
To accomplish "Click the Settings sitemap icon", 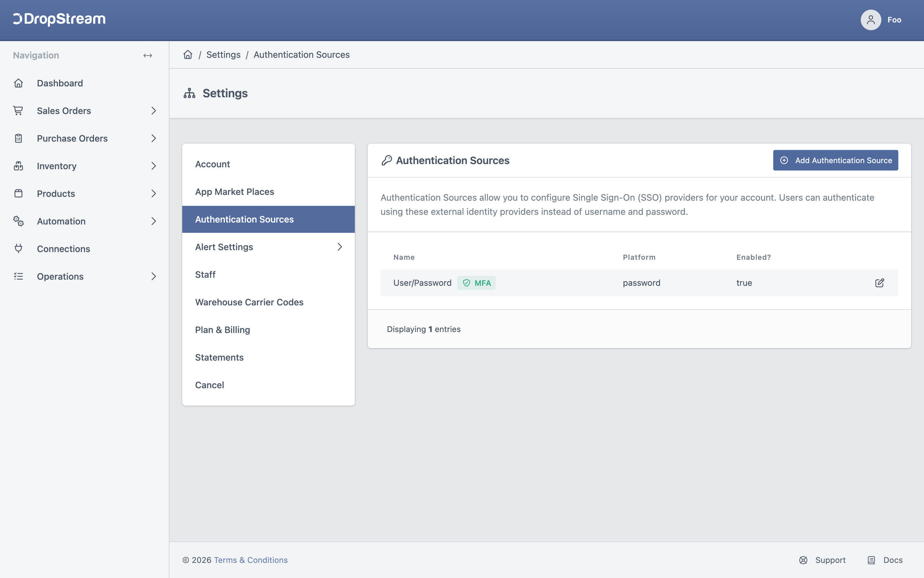I will 189,93.
